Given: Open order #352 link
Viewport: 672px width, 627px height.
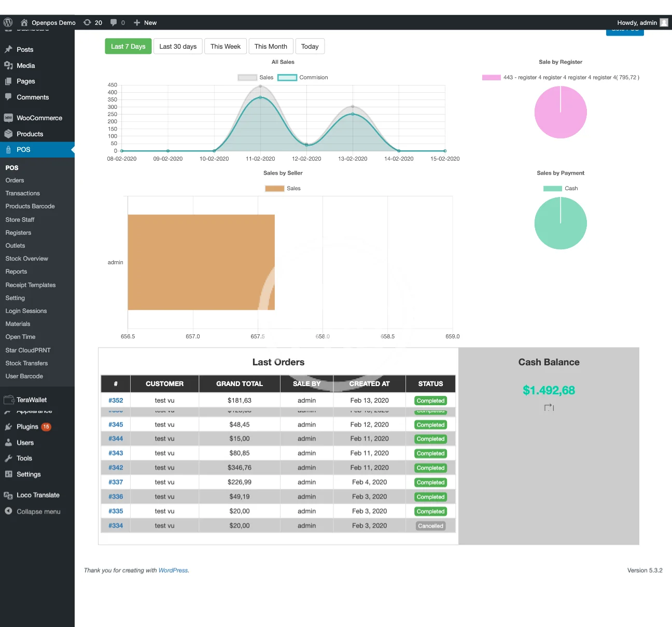Looking at the screenshot, I should pos(116,401).
